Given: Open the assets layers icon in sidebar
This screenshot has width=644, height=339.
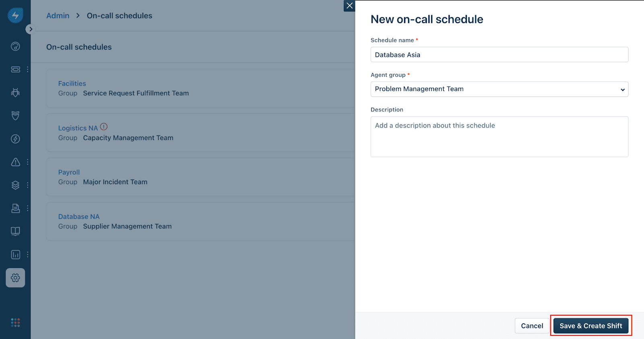Looking at the screenshot, I should tap(15, 185).
